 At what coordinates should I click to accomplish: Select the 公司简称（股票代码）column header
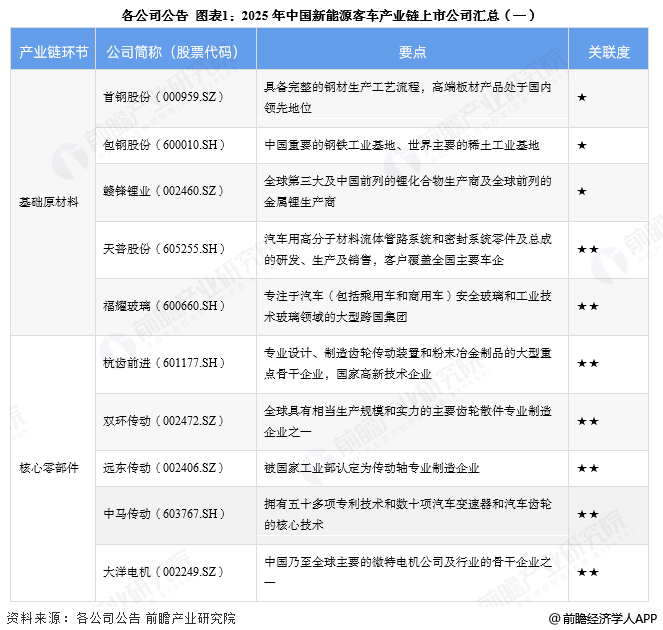tap(175, 52)
